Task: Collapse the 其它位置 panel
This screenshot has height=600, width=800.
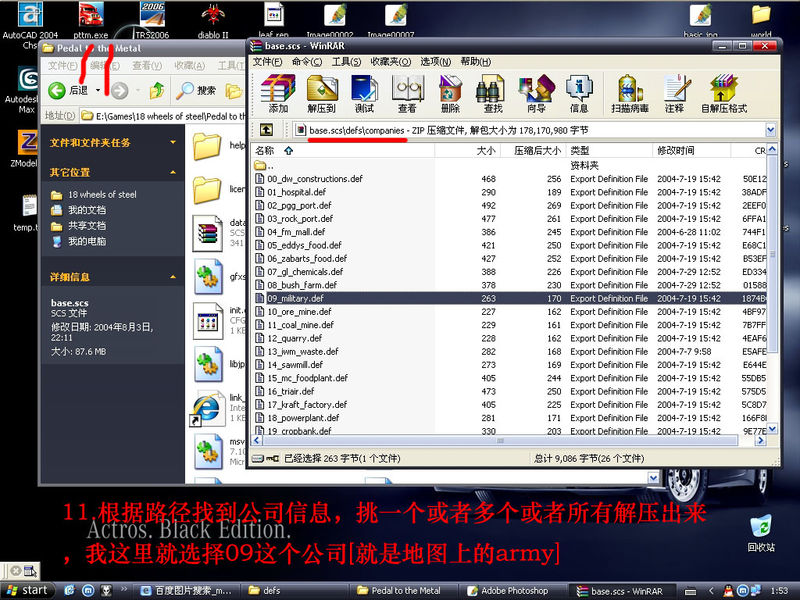Action: pos(173,172)
